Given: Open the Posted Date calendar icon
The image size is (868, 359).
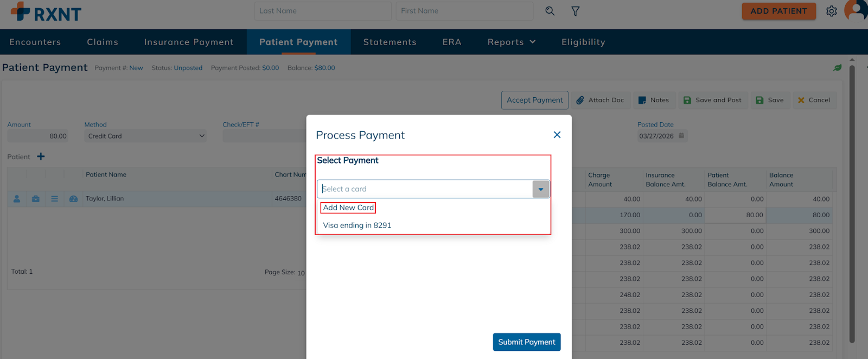Looking at the screenshot, I should point(681,136).
